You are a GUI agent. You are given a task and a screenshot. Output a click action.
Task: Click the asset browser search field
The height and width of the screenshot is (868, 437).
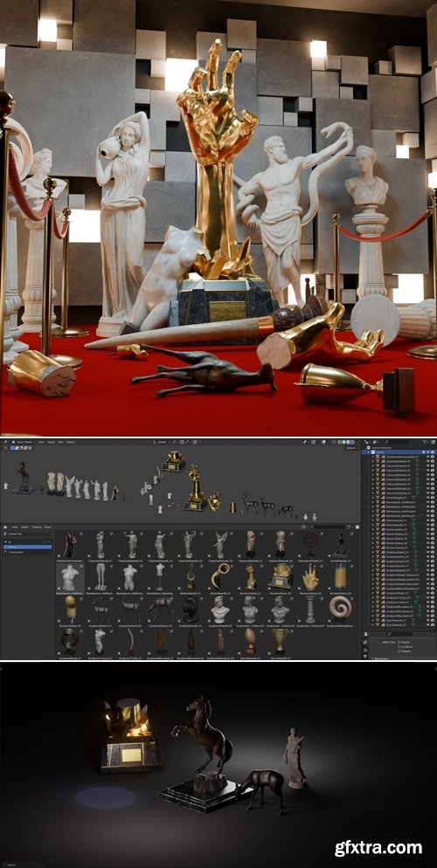(328, 527)
